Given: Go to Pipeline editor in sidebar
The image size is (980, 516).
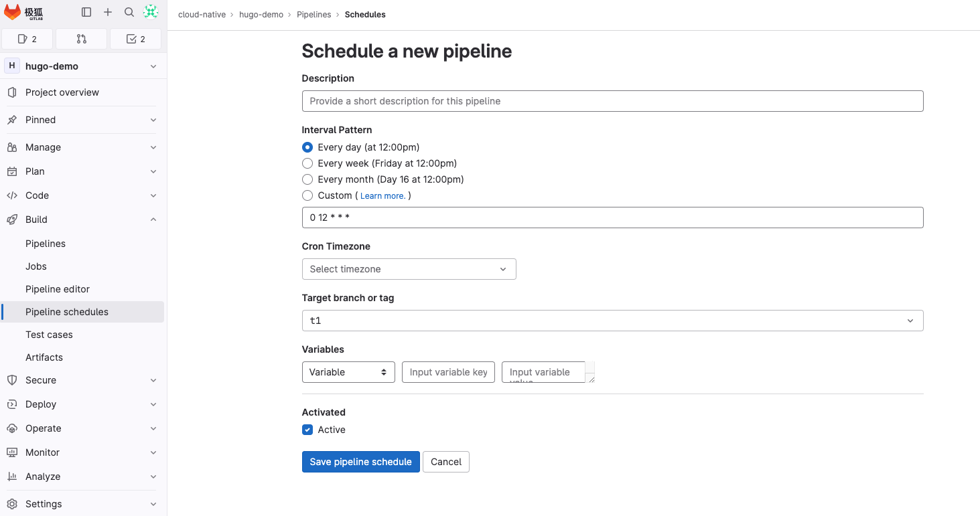Looking at the screenshot, I should (58, 289).
